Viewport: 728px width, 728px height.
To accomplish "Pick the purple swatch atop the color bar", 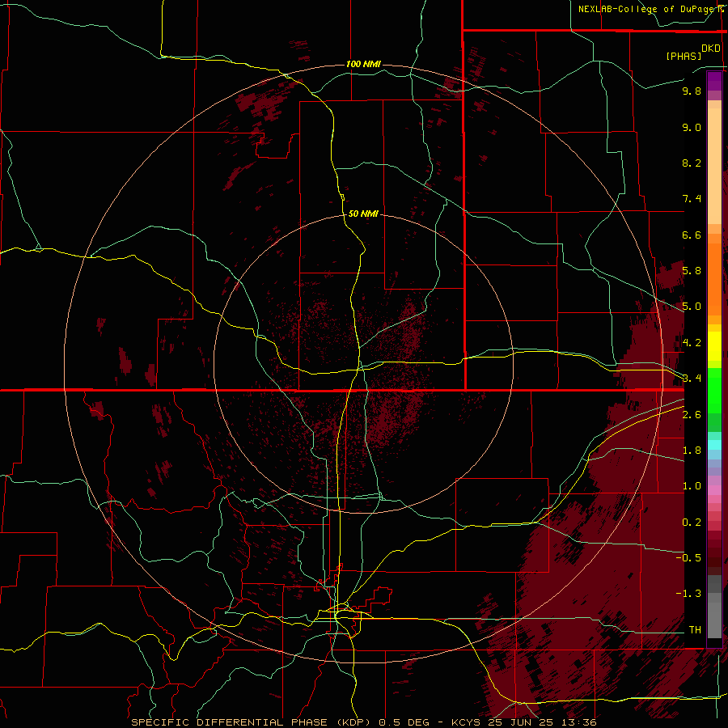I will tap(714, 80).
